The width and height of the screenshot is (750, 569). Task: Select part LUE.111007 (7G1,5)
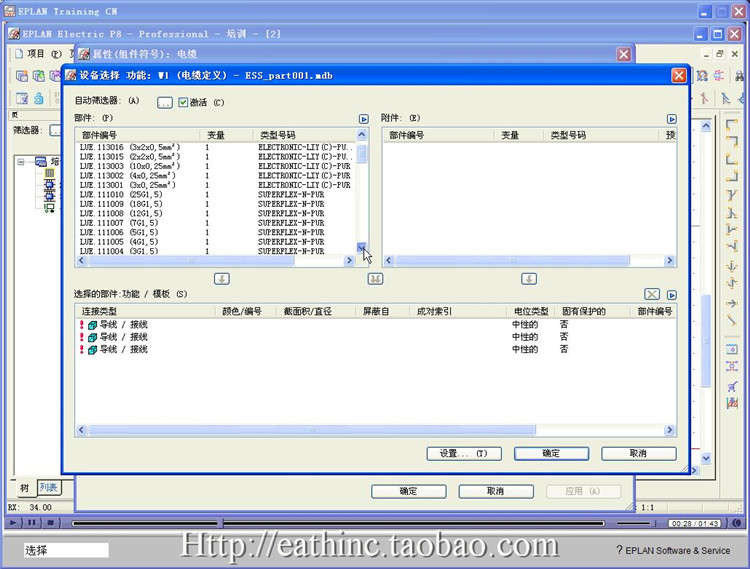215,223
